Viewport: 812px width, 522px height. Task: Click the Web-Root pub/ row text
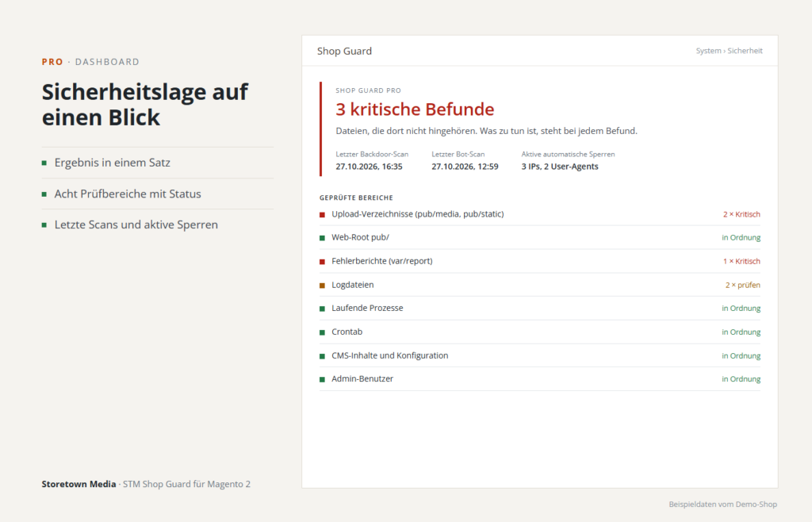click(x=360, y=237)
